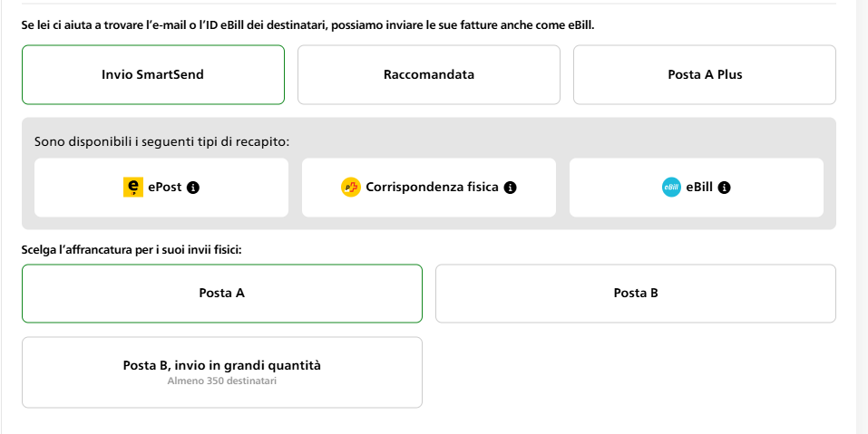
Task: Click 'Scelga l'affrancatura' heading text
Action: 131,247
